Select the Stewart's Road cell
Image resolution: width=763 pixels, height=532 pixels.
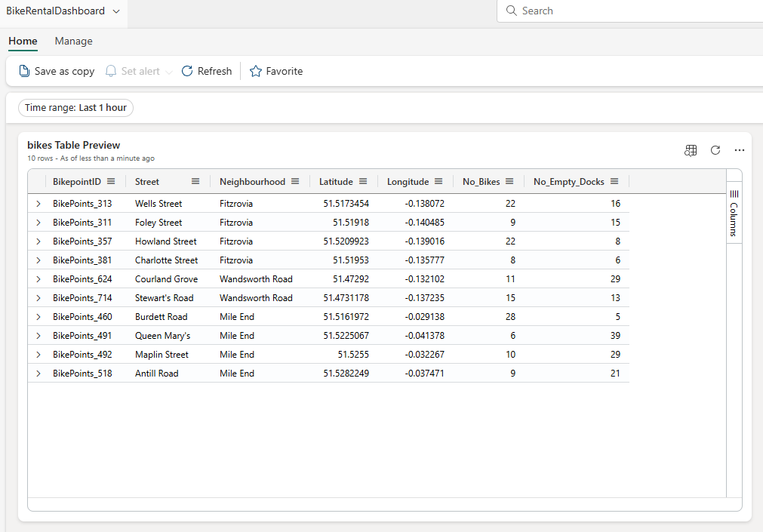(164, 298)
